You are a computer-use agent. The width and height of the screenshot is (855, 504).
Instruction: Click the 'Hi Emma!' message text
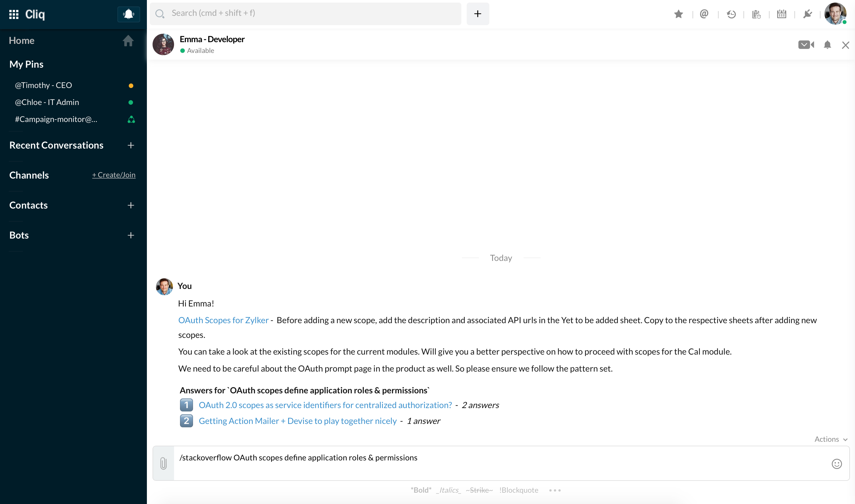tap(196, 304)
